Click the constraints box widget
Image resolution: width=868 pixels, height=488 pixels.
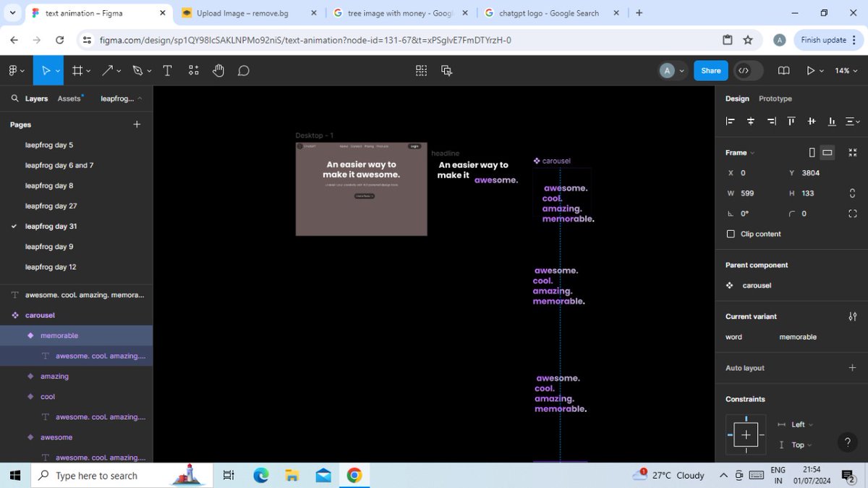pyautogui.click(x=746, y=434)
